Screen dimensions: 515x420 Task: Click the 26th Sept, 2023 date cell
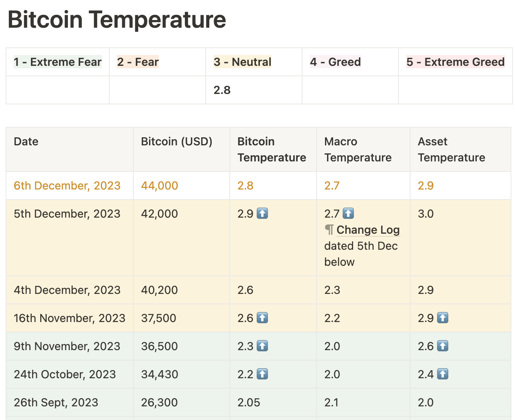56,402
